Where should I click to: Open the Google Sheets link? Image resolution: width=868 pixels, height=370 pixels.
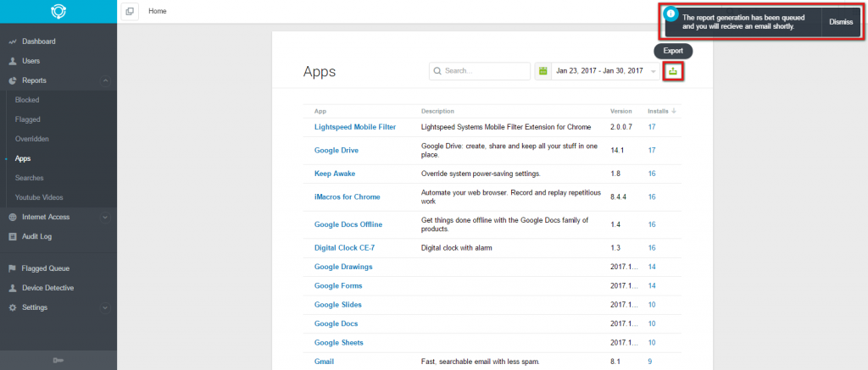(x=339, y=343)
